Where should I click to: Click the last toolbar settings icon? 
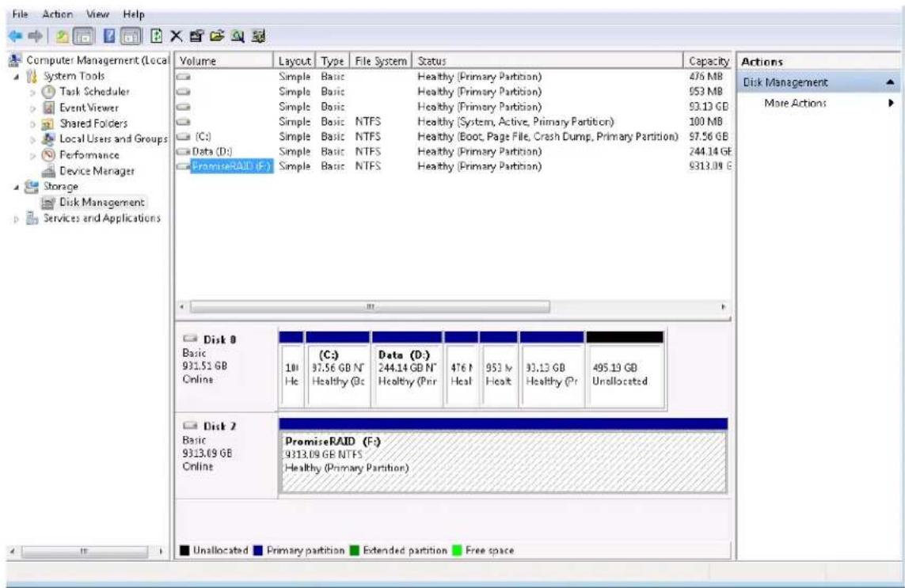click(259, 36)
